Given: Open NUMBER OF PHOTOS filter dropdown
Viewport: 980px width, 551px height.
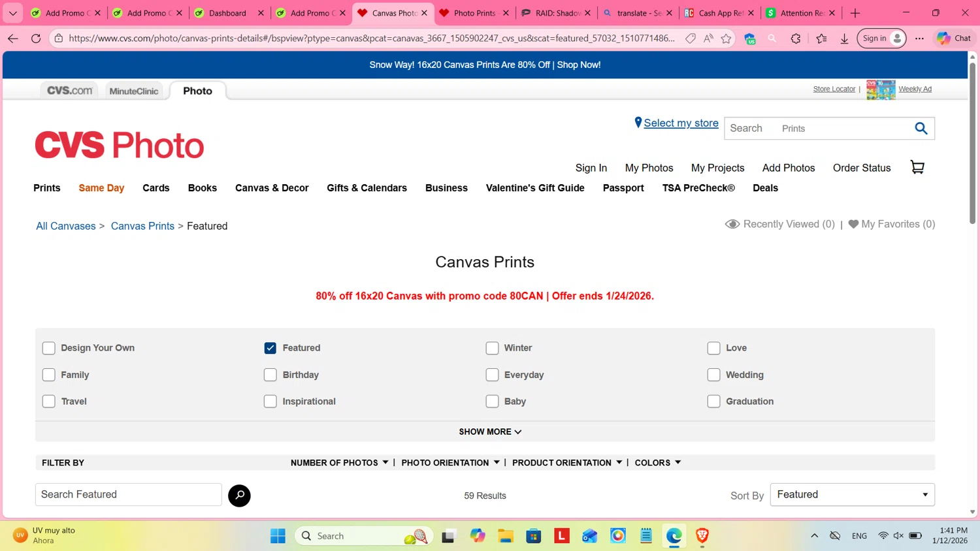Looking at the screenshot, I should point(340,462).
